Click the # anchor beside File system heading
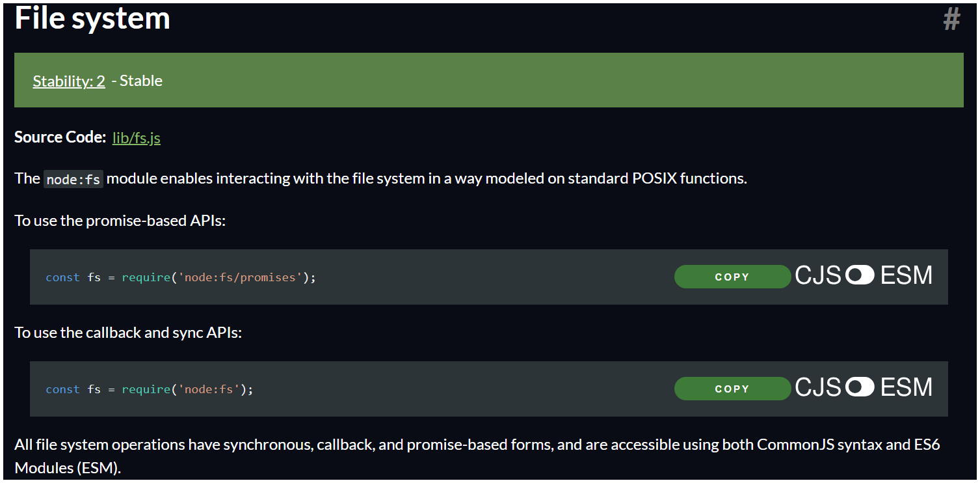 (951, 20)
